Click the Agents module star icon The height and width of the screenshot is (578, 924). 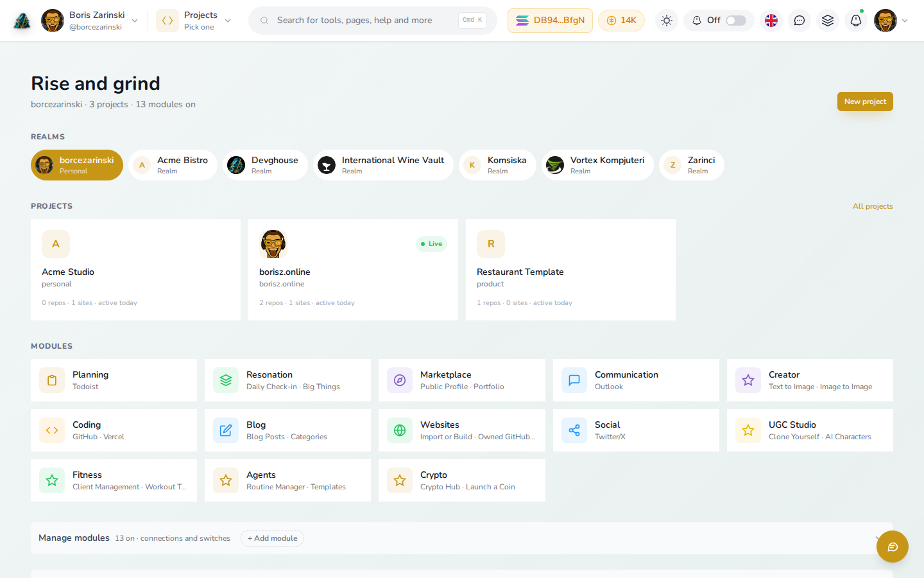226,480
